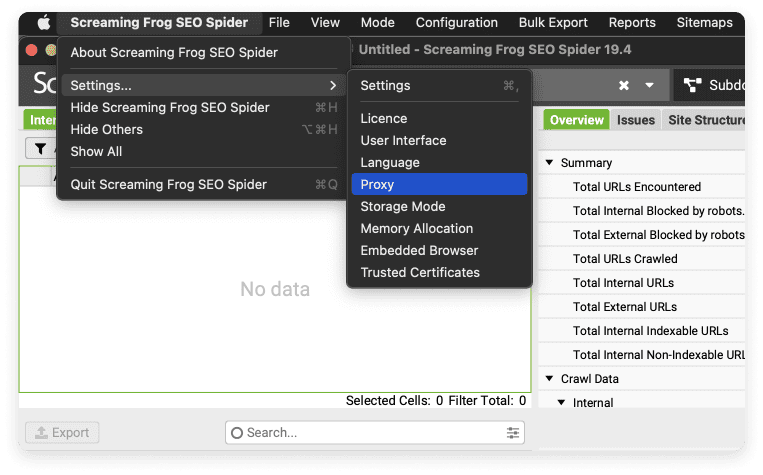Select Settings in the submenu
This screenshot has height=475, width=763.
tap(439, 86)
